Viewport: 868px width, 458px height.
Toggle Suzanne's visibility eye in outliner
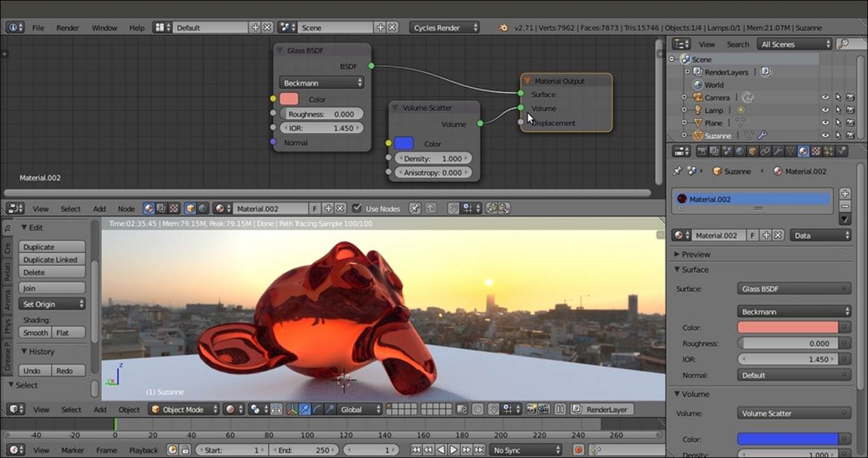point(825,136)
